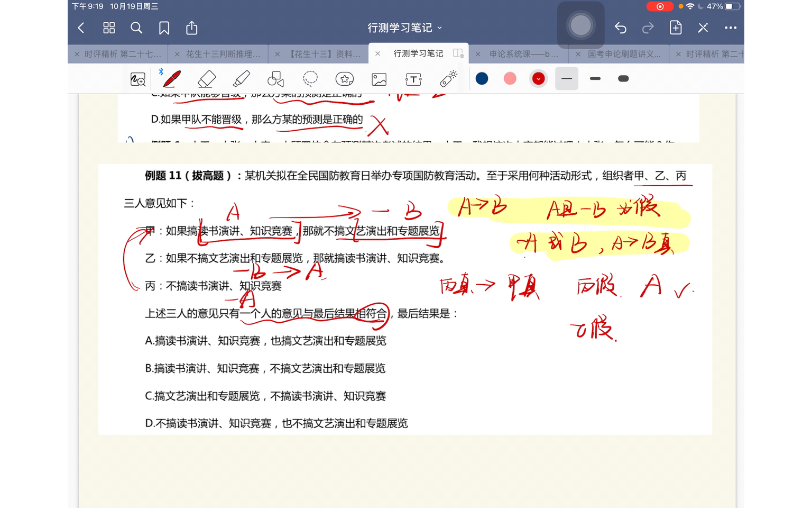Image resolution: width=812 pixels, height=508 pixels.
Task: Activate the Lasso selection tool
Action: tap(310, 78)
